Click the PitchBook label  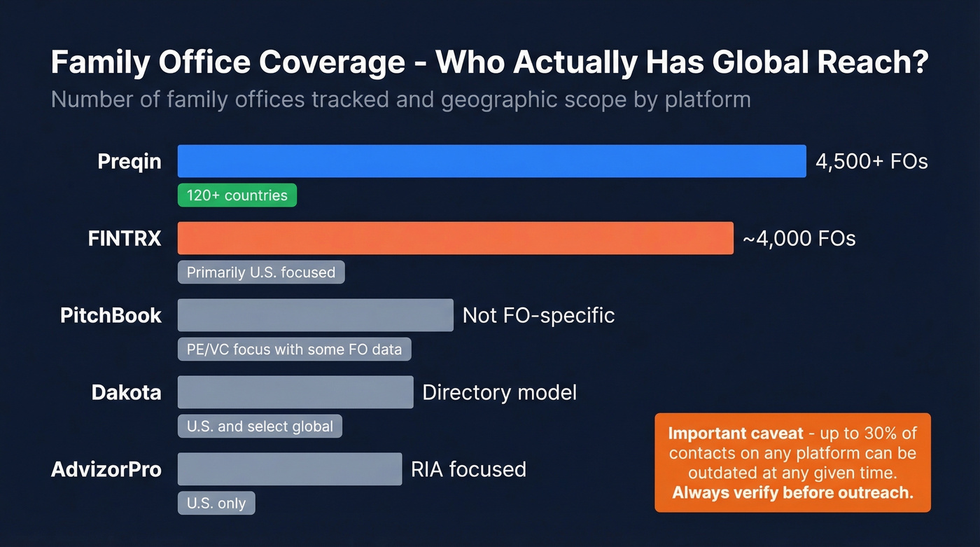[110, 315]
